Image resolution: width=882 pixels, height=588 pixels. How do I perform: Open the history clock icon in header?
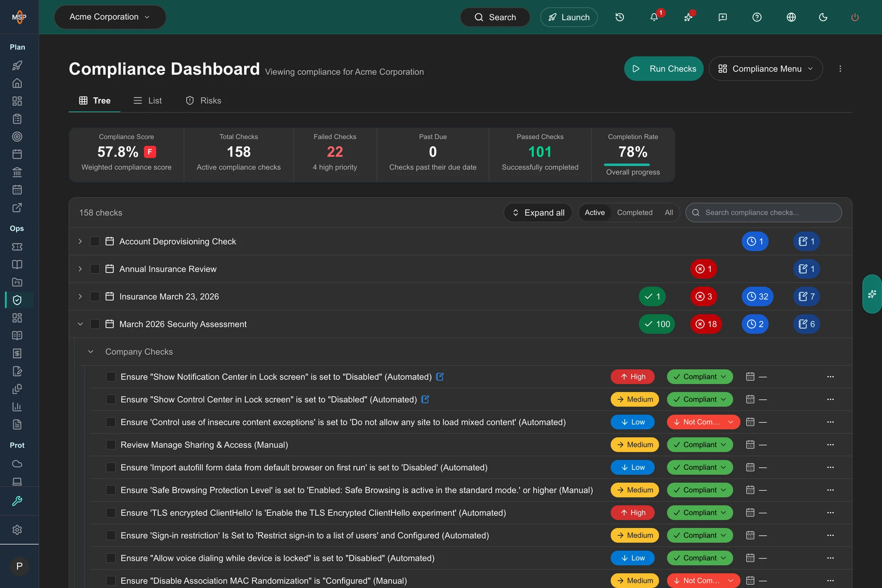620,17
